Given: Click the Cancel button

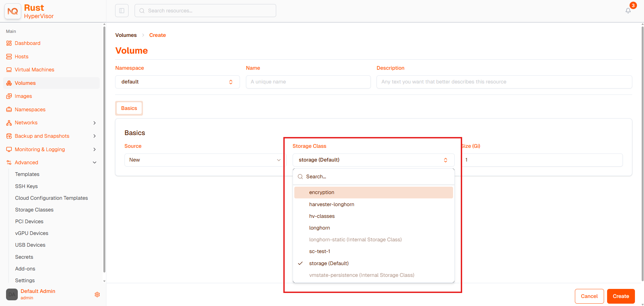Looking at the screenshot, I should (x=589, y=296).
